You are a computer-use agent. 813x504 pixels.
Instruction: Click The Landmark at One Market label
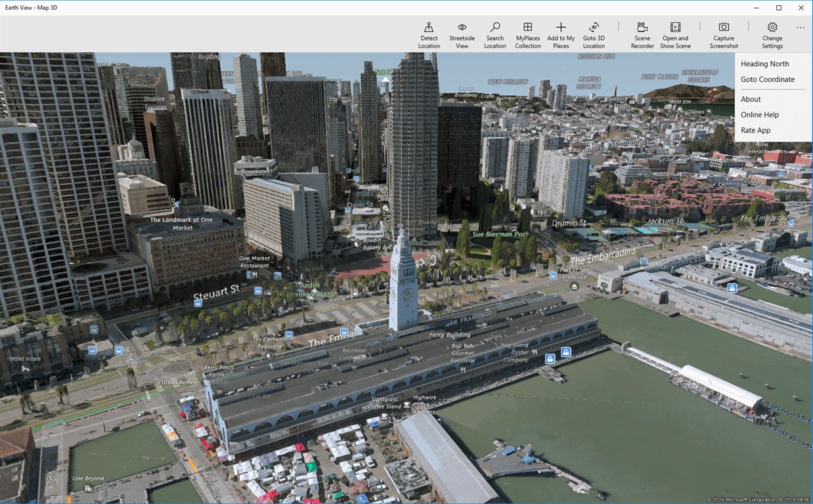click(181, 224)
